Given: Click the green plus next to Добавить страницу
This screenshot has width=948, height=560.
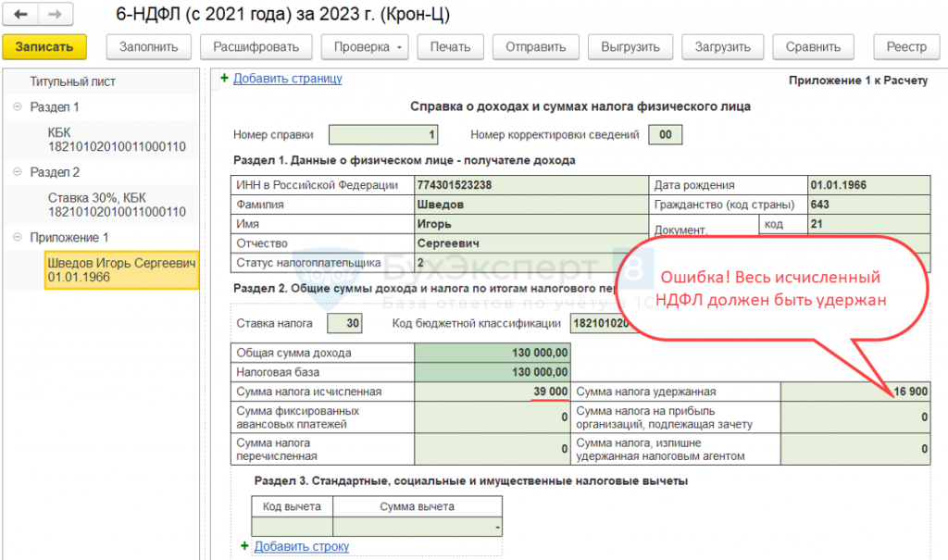Looking at the screenshot, I should (x=224, y=78).
